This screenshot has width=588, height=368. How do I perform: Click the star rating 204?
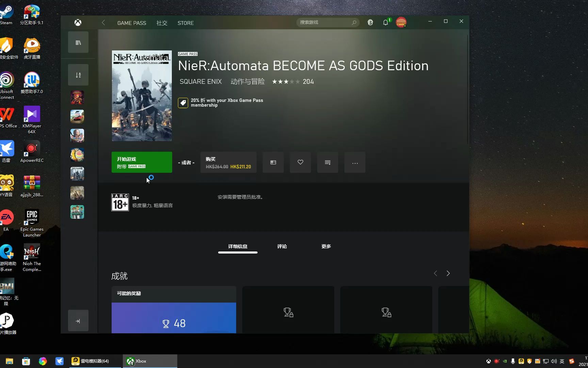point(293,81)
